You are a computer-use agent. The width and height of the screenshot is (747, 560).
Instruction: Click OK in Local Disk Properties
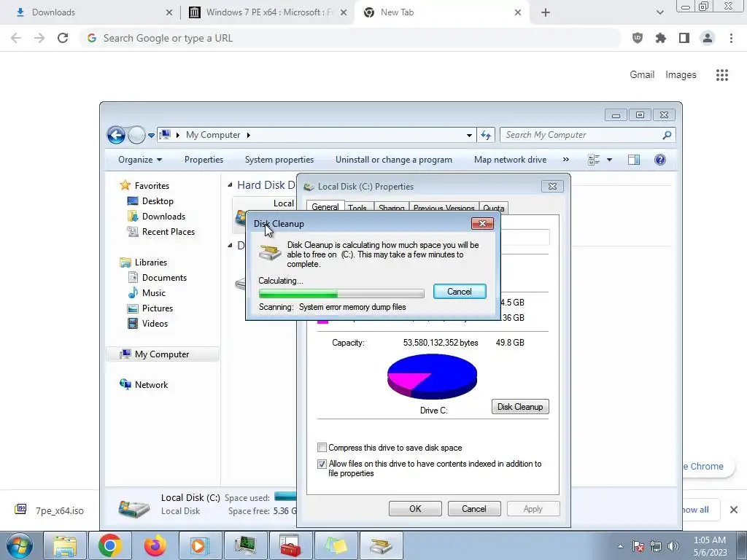click(x=415, y=508)
